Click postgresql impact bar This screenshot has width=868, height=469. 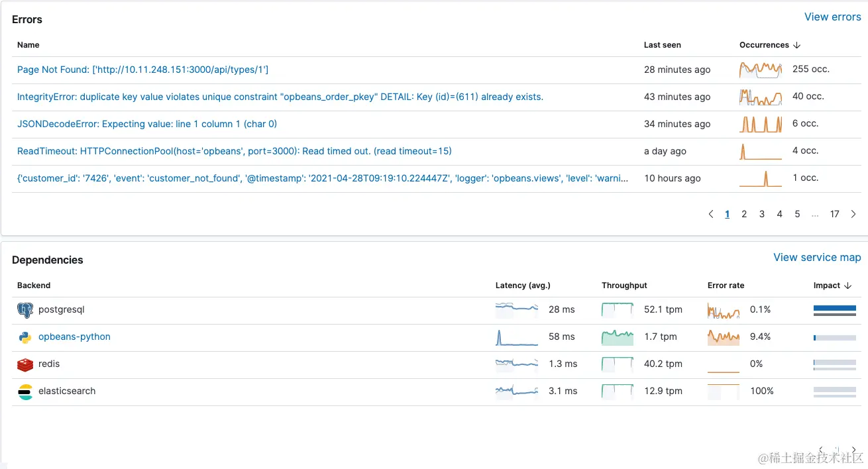(x=835, y=310)
